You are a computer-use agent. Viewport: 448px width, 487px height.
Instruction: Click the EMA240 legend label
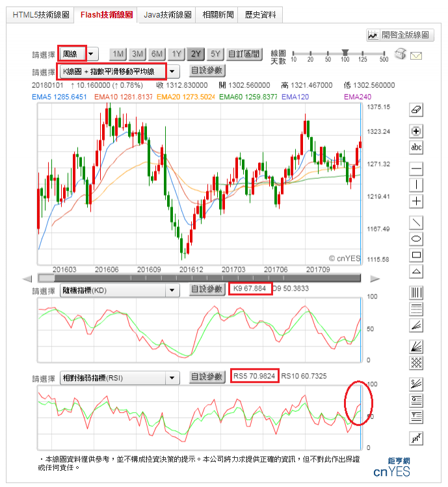358,97
